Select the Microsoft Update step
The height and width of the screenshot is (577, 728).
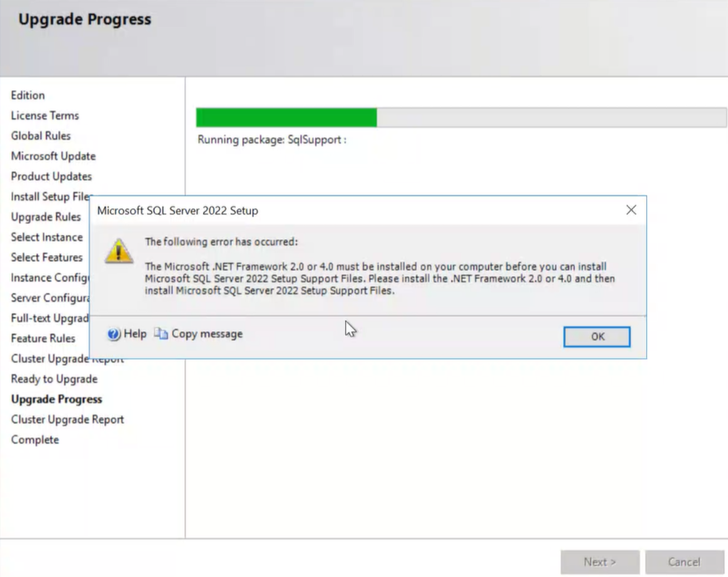coord(54,156)
